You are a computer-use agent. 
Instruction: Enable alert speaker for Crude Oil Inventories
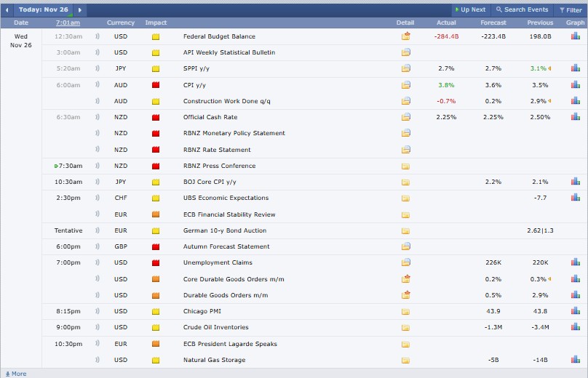pos(98,327)
